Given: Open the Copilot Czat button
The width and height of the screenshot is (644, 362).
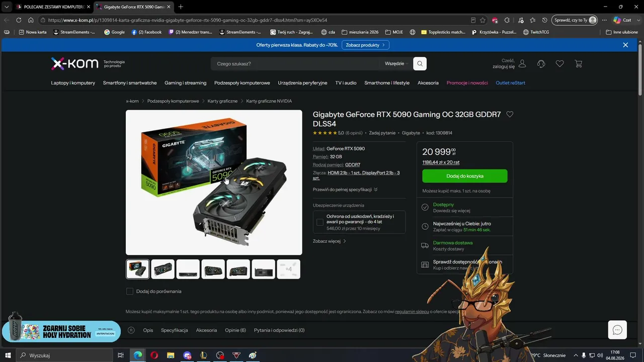Looking at the screenshot, I should tap(622, 20).
